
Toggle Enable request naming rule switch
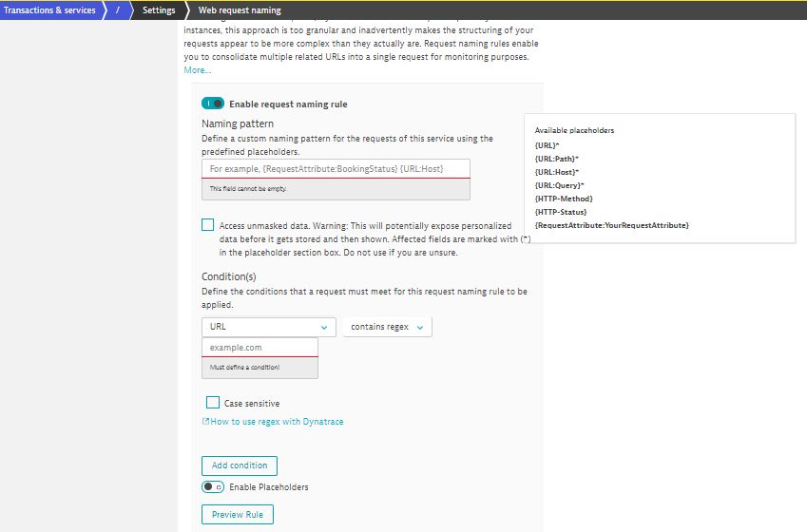213,104
